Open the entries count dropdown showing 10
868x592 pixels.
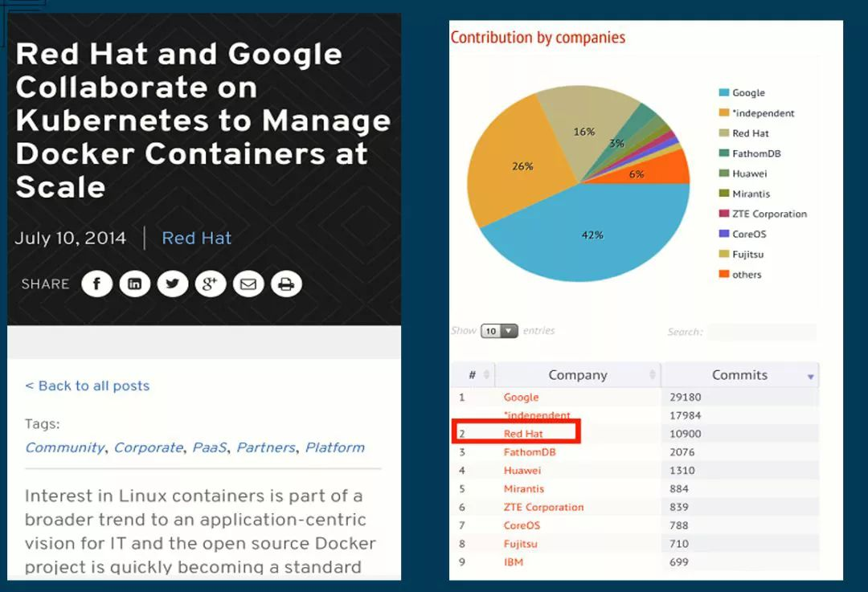499,331
